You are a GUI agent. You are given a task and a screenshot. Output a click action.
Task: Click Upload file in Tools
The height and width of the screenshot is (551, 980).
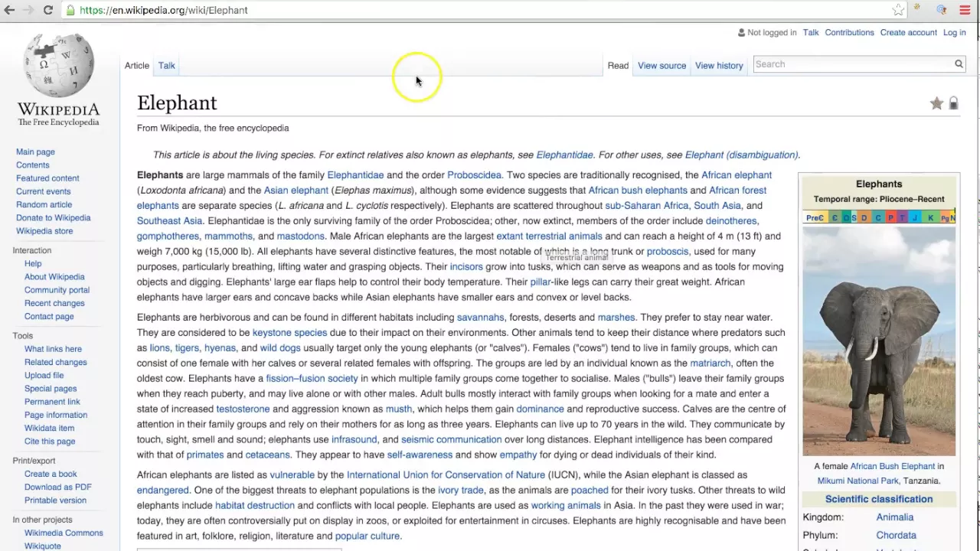pyautogui.click(x=44, y=375)
